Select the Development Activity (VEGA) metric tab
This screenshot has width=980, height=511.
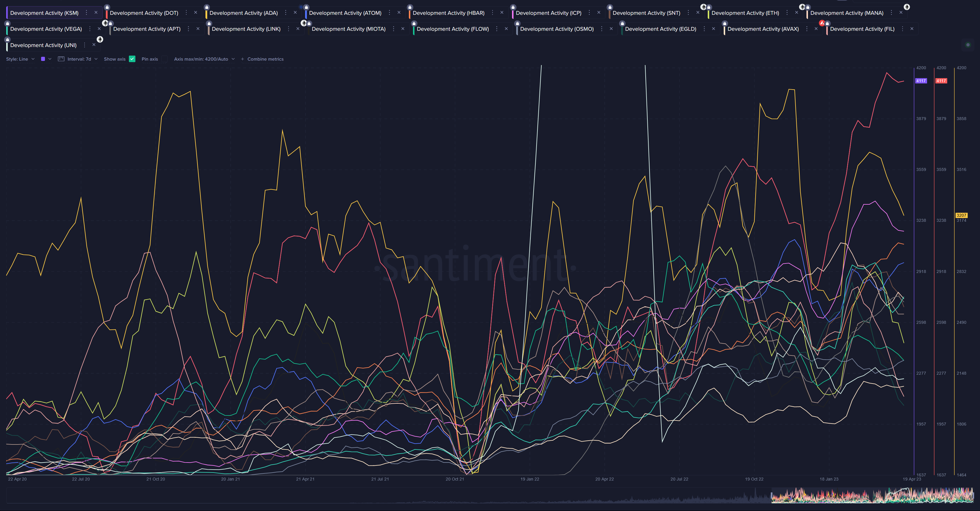[x=46, y=29]
